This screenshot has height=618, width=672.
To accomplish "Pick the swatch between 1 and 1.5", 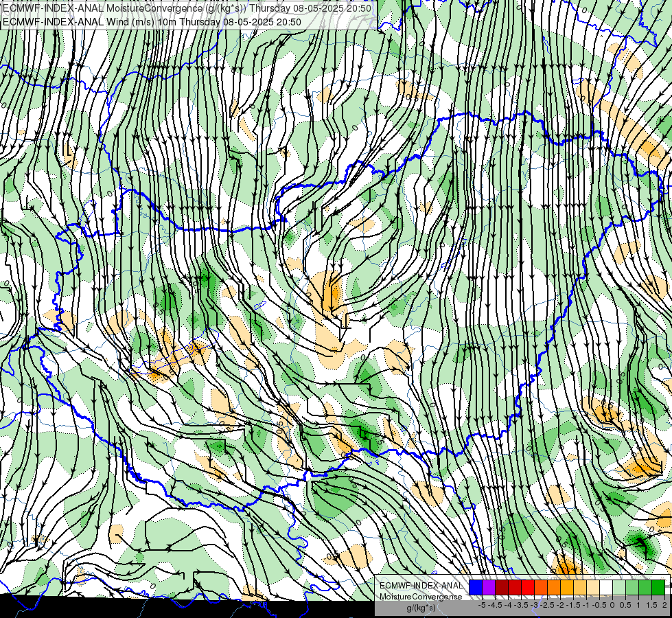I will point(645,588).
